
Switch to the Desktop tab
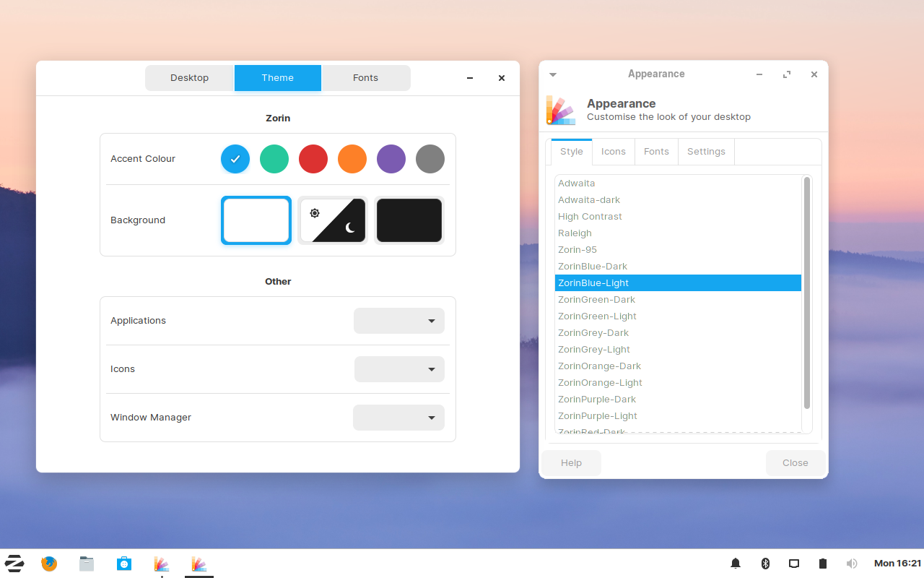(190, 78)
